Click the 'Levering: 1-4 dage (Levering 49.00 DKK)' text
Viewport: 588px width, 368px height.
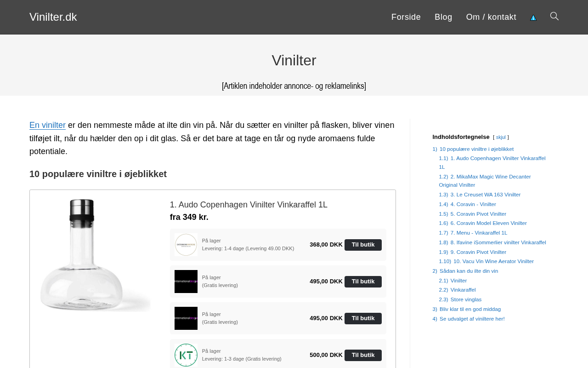pos(248,248)
